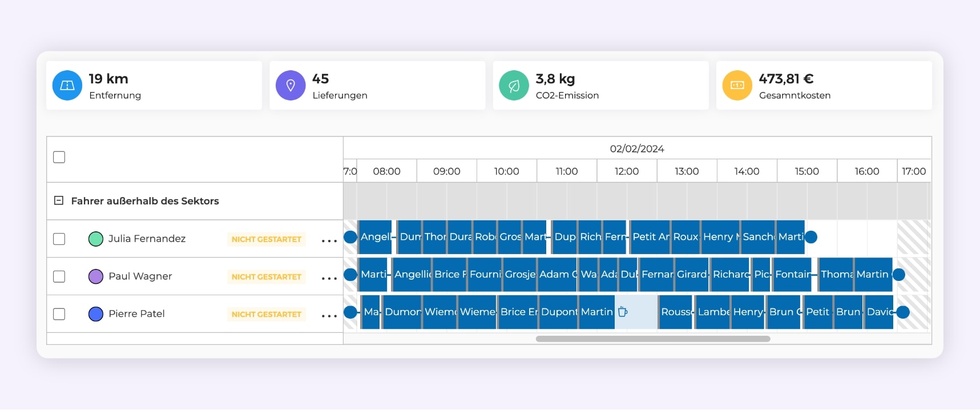980x410 pixels.
Task: Click the horizontal timeline scrollbar
Action: 652,339
